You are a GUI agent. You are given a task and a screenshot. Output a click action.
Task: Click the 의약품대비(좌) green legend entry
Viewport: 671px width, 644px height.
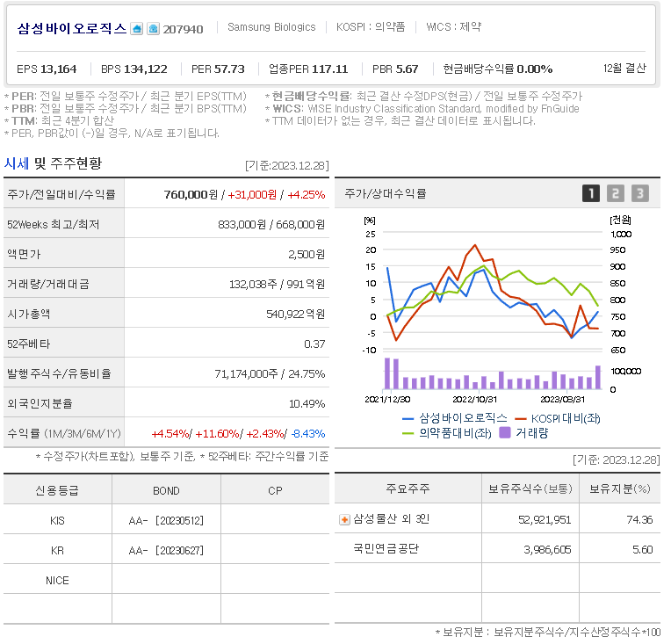tap(447, 433)
